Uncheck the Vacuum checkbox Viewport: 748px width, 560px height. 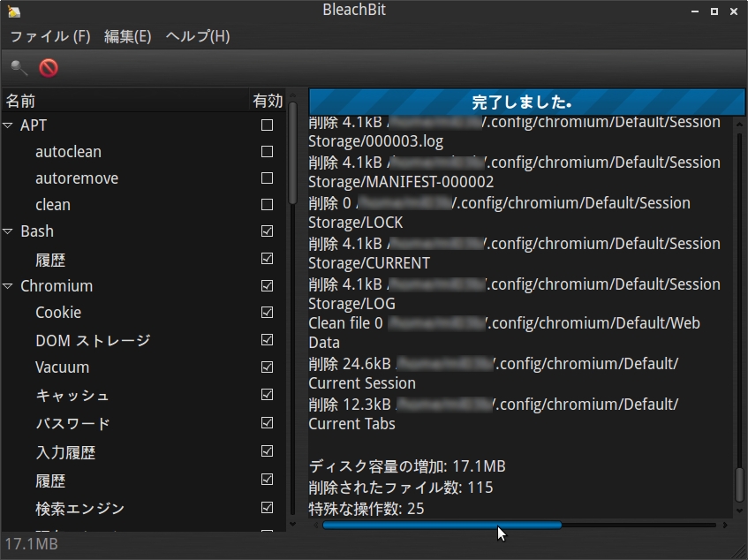coord(267,367)
